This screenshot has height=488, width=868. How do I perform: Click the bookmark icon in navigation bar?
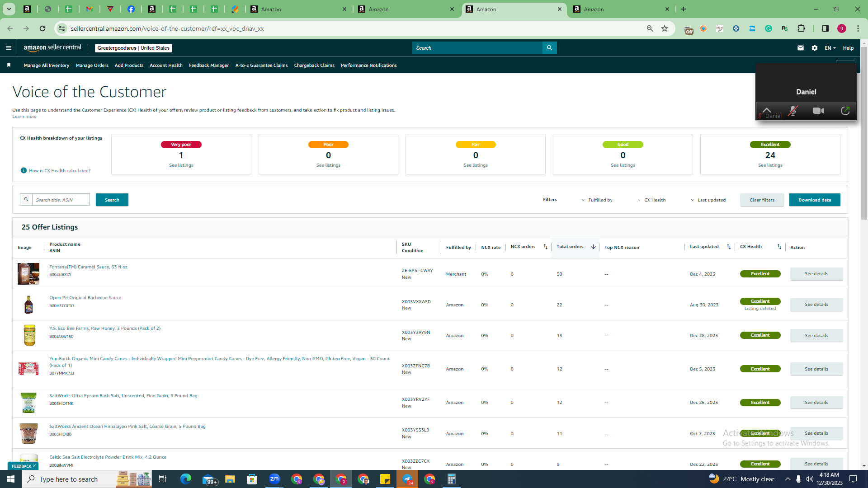(9, 65)
